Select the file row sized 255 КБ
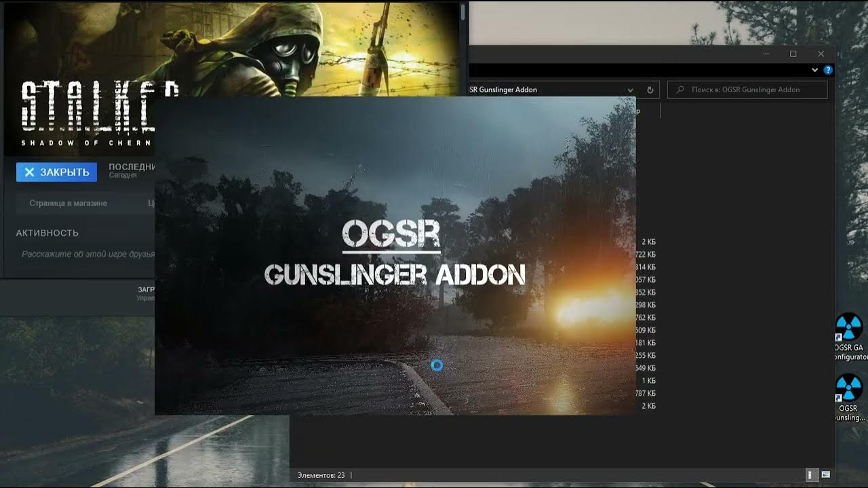 coord(646,355)
